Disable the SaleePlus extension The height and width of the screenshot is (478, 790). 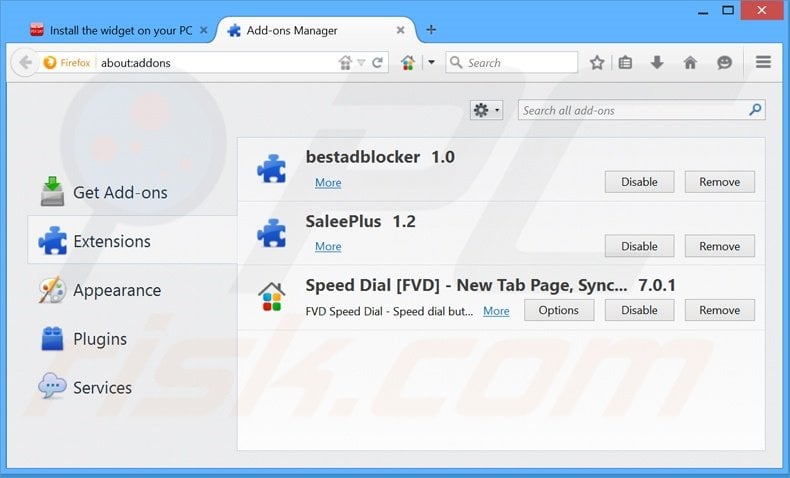(x=639, y=246)
